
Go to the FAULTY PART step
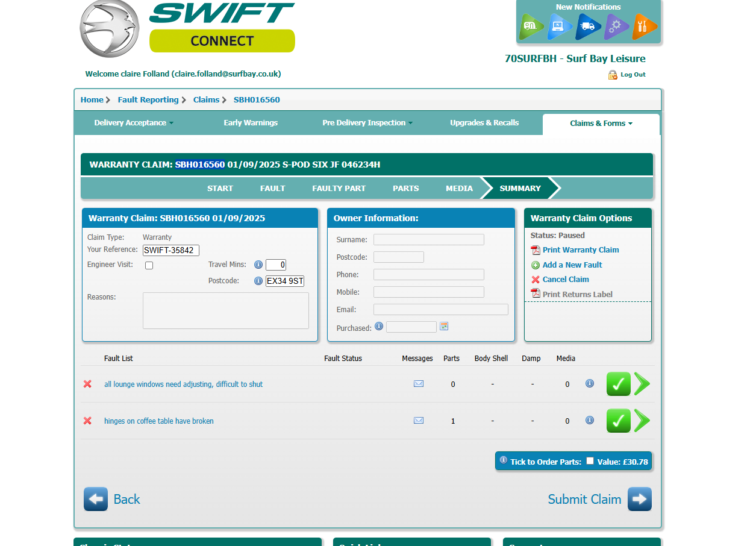click(339, 189)
